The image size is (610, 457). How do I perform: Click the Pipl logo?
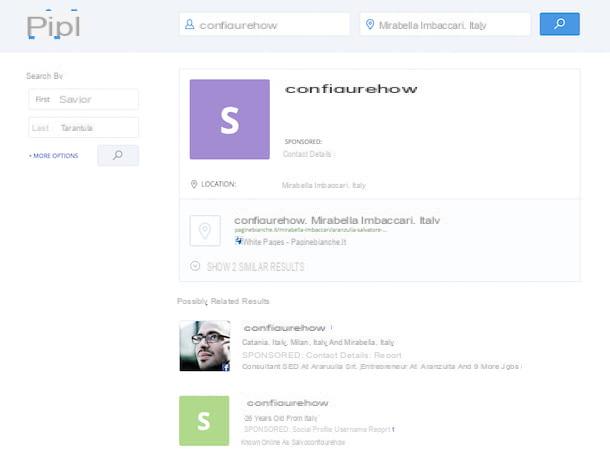click(x=53, y=26)
